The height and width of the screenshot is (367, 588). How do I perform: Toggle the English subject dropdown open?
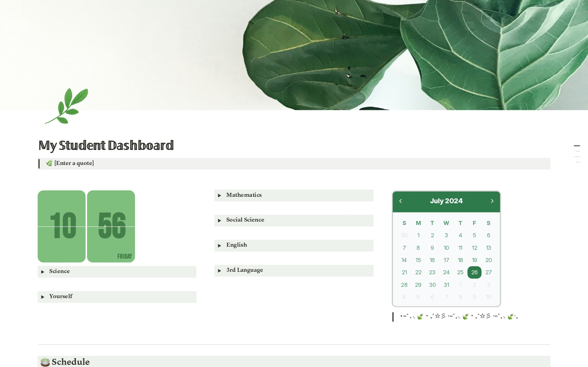click(x=220, y=245)
